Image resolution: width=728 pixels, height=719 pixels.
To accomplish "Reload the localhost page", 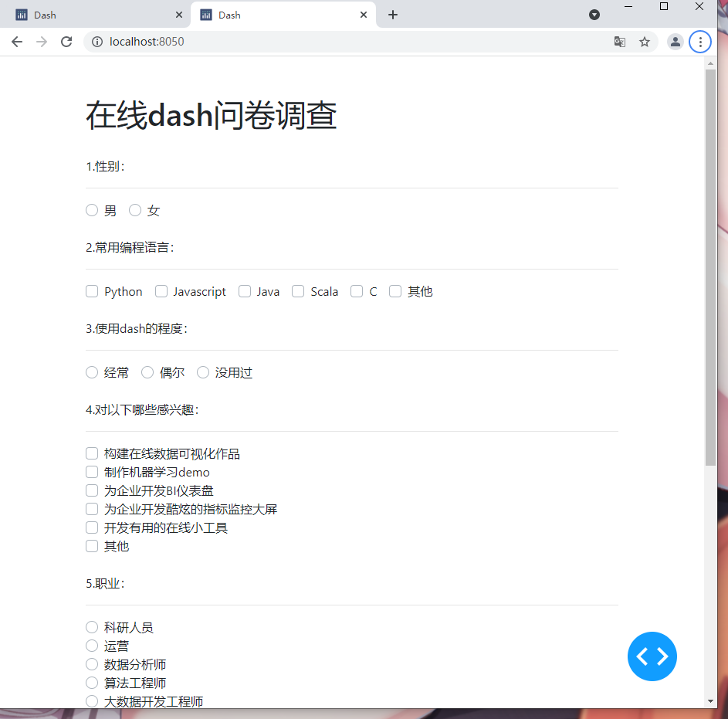I will (x=66, y=42).
